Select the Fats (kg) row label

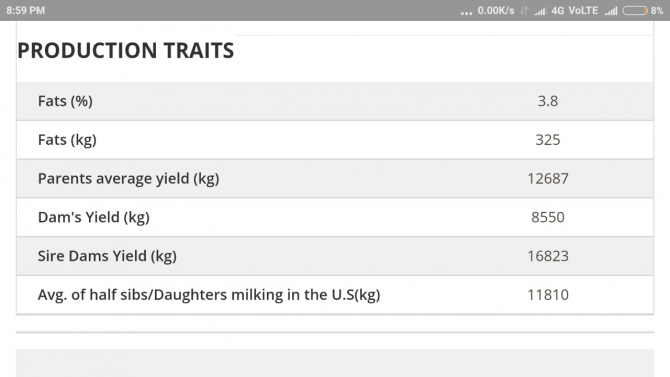pyautogui.click(x=67, y=140)
